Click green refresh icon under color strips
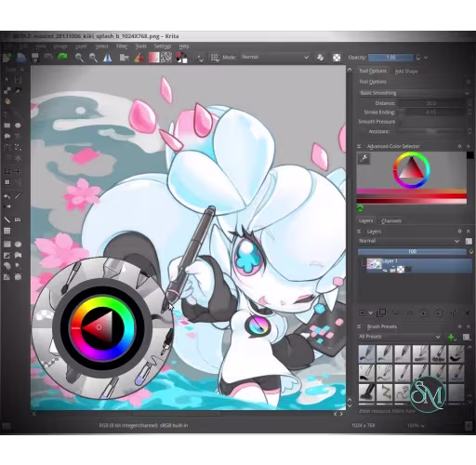476x465 pixels. (x=361, y=208)
